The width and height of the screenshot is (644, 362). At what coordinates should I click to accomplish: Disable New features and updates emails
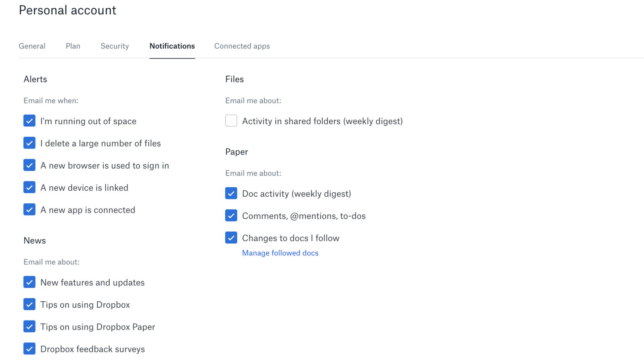coord(30,282)
